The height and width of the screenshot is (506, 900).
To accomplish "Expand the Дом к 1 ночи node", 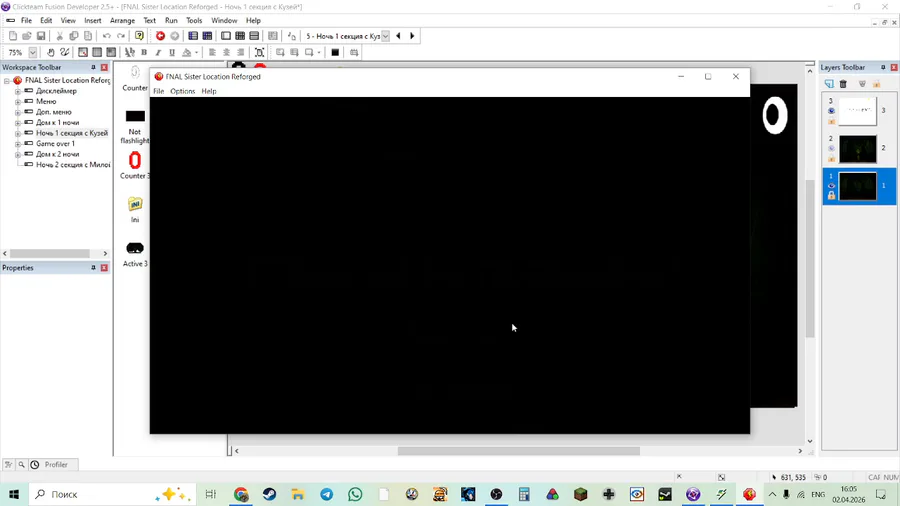I will pos(18,123).
